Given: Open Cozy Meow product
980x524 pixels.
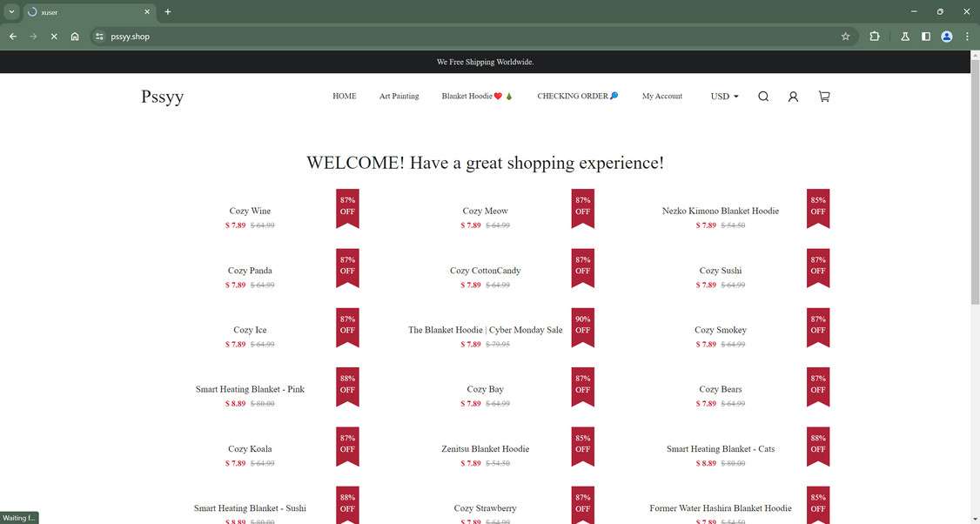Looking at the screenshot, I should click(485, 211).
